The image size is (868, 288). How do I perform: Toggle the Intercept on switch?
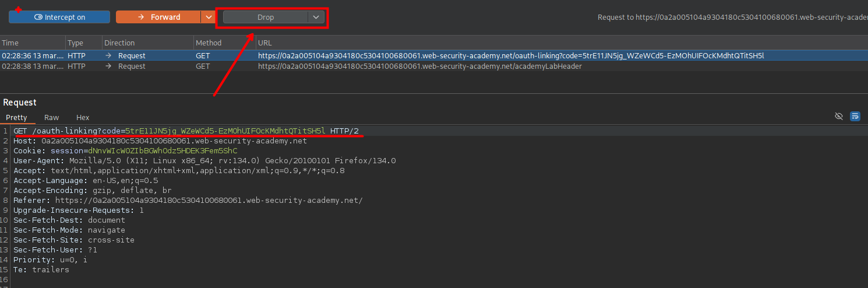pyautogui.click(x=59, y=17)
